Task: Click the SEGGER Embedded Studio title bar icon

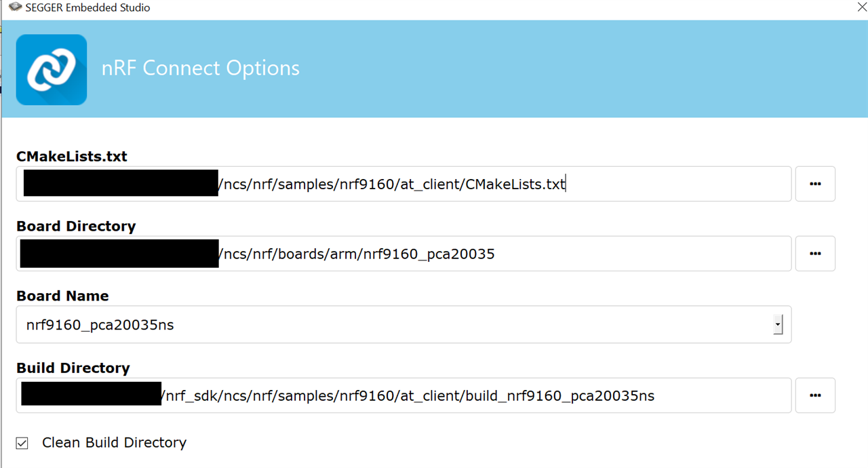Action: pyautogui.click(x=15, y=7)
